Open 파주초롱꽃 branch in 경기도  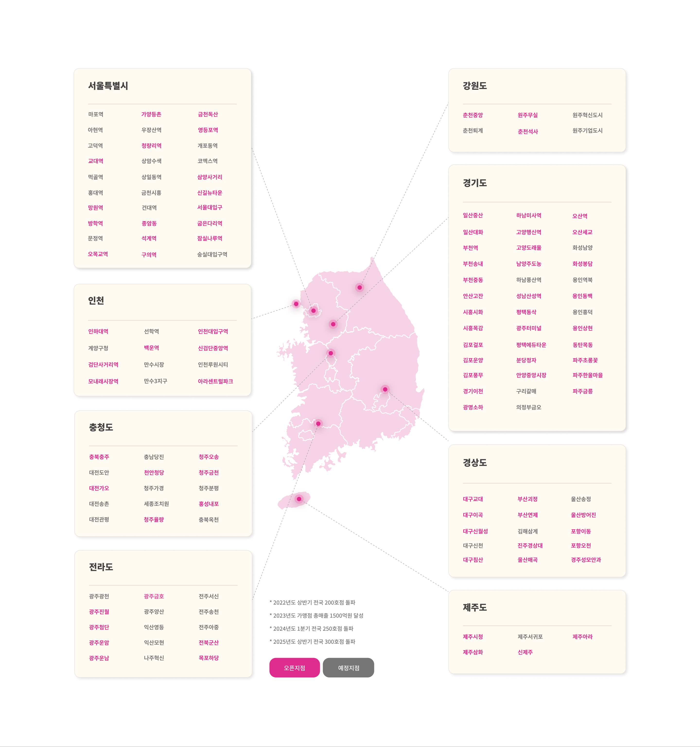point(585,360)
